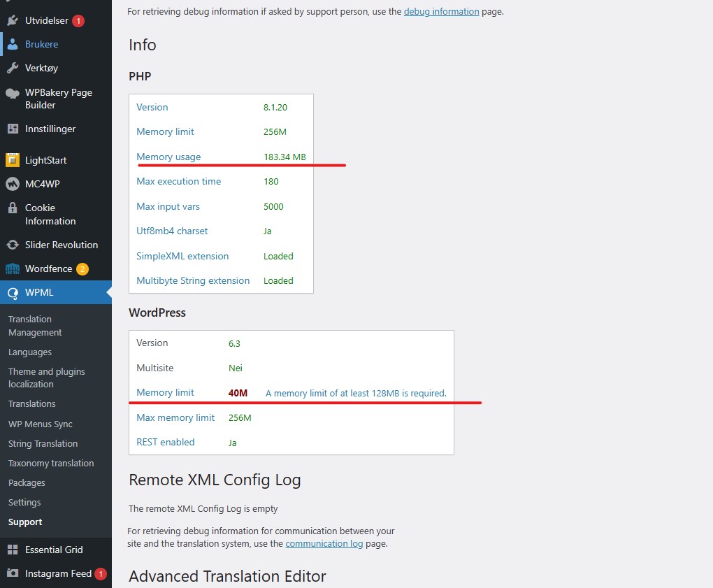Click the Wordfence fence icon

[13, 268]
